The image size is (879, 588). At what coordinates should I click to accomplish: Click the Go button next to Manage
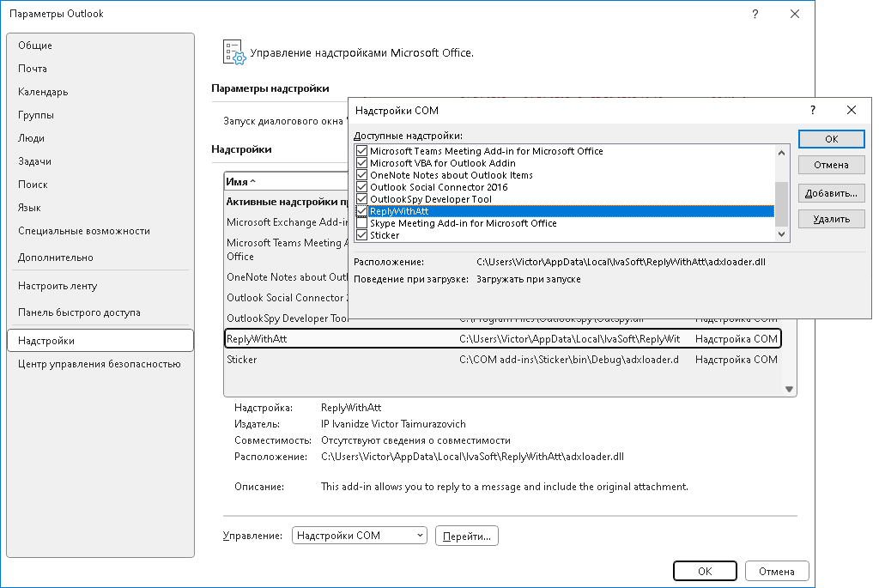click(466, 536)
